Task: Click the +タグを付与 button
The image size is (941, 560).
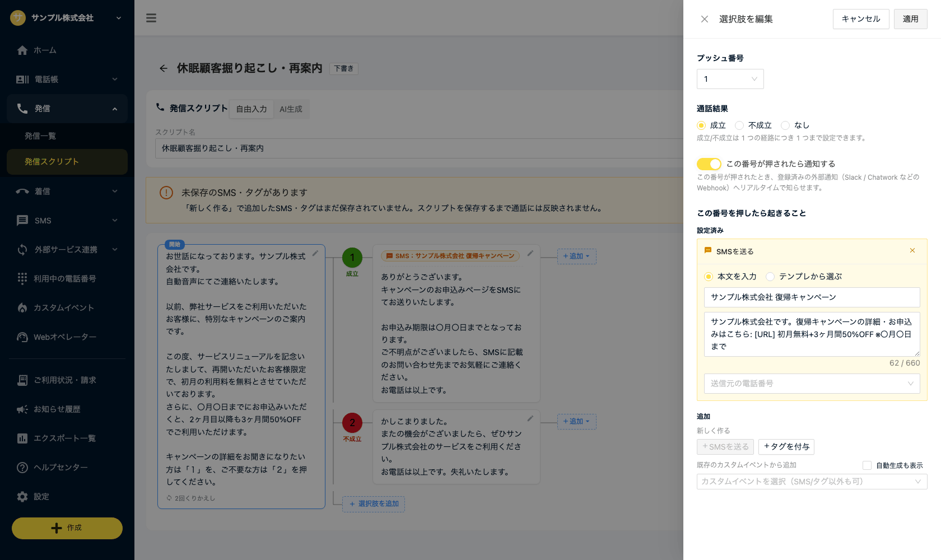Action: pyautogui.click(x=786, y=447)
